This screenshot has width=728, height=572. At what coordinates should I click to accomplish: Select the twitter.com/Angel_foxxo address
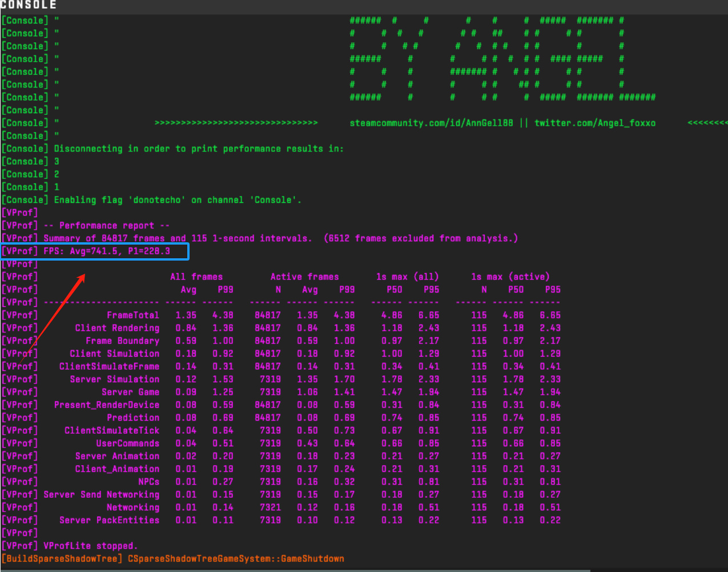coord(595,123)
